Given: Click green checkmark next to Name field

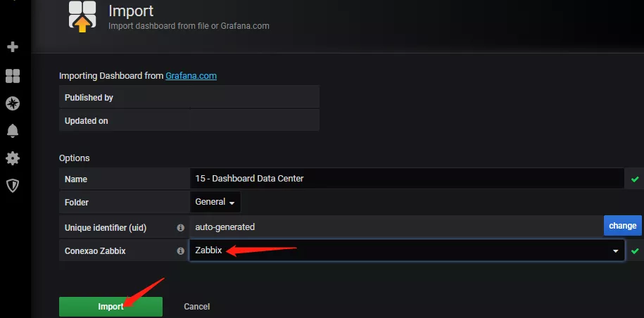Looking at the screenshot, I should tap(636, 179).
